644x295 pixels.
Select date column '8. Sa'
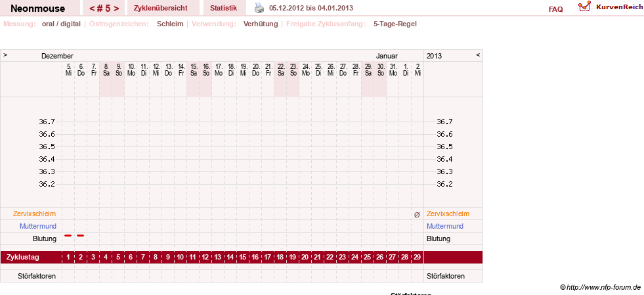click(106, 70)
